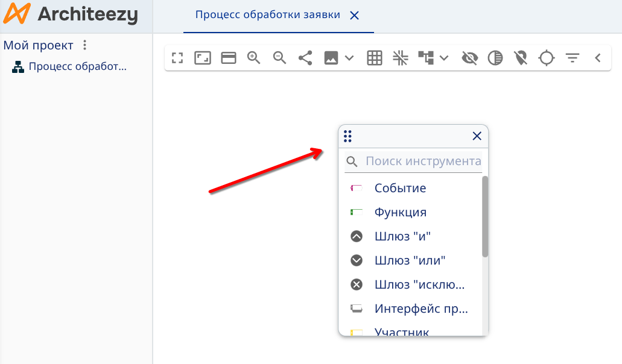The width and height of the screenshot is (622, 364).
Task: Zoom out of the diagram canvas
Action: point(279,57)
